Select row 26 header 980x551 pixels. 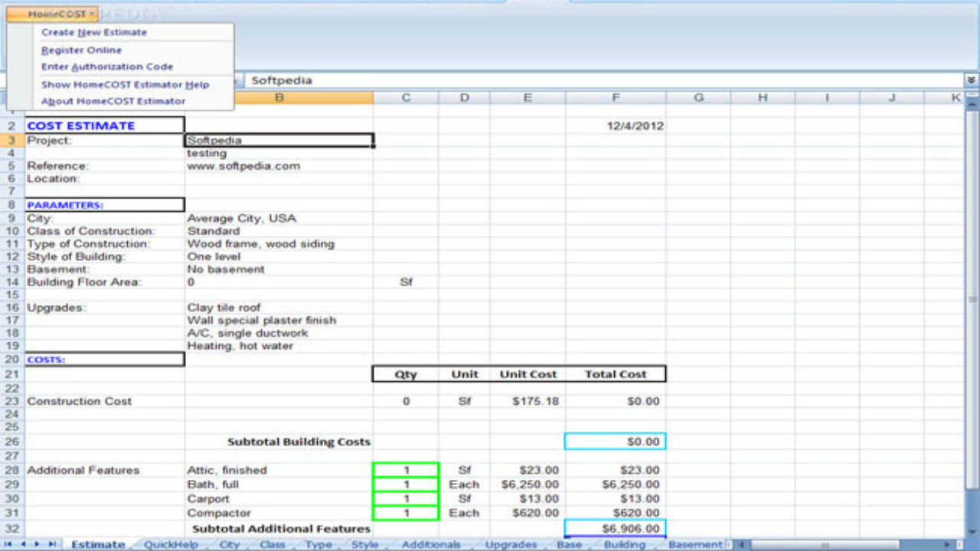click(x=12, y=442)
